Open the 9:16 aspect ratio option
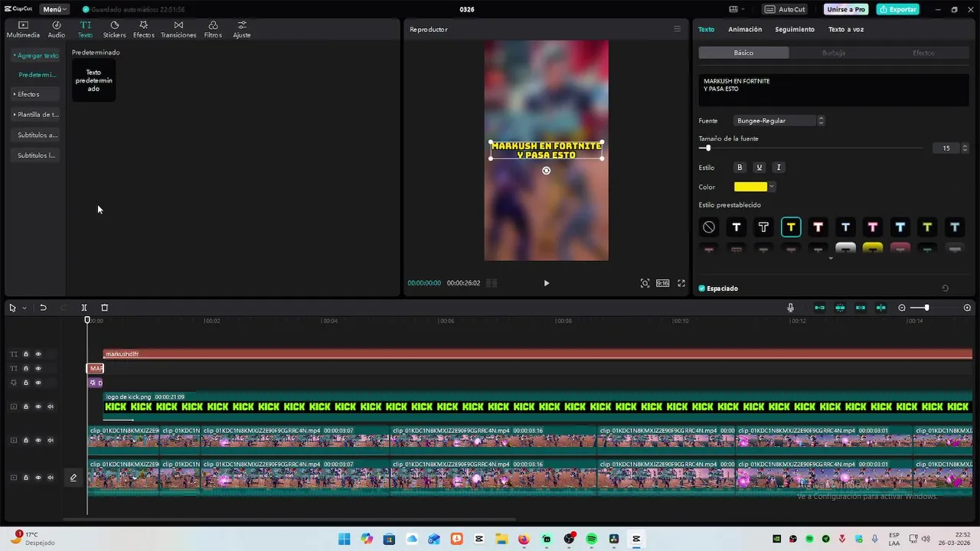Screen dimensions: 980x551 (662, 283)
